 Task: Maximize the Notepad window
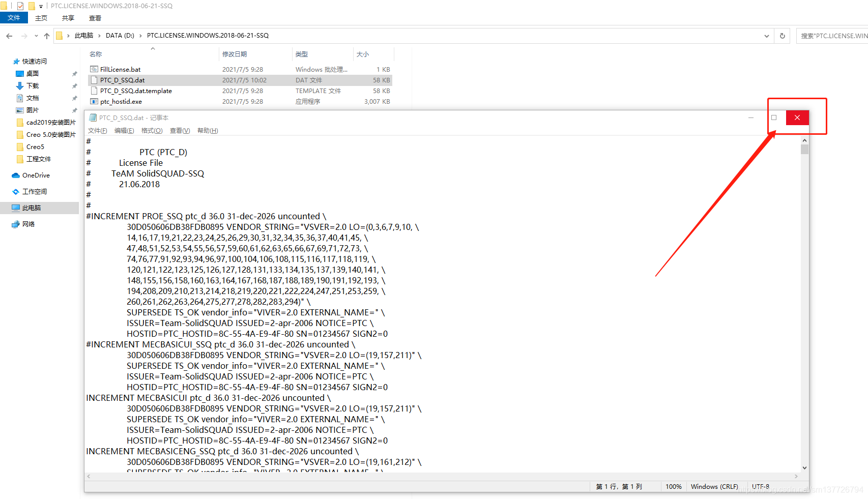pyautogui.click(x=774, y=118)
